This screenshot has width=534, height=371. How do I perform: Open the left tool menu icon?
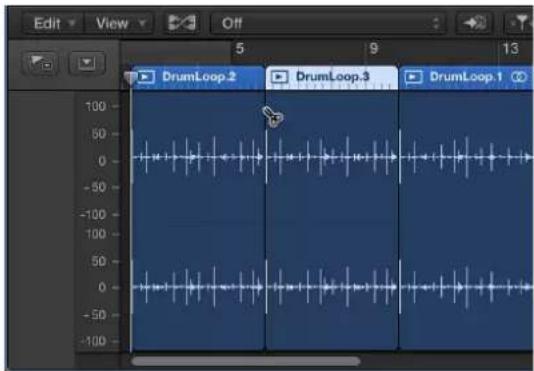click(40, 63)
